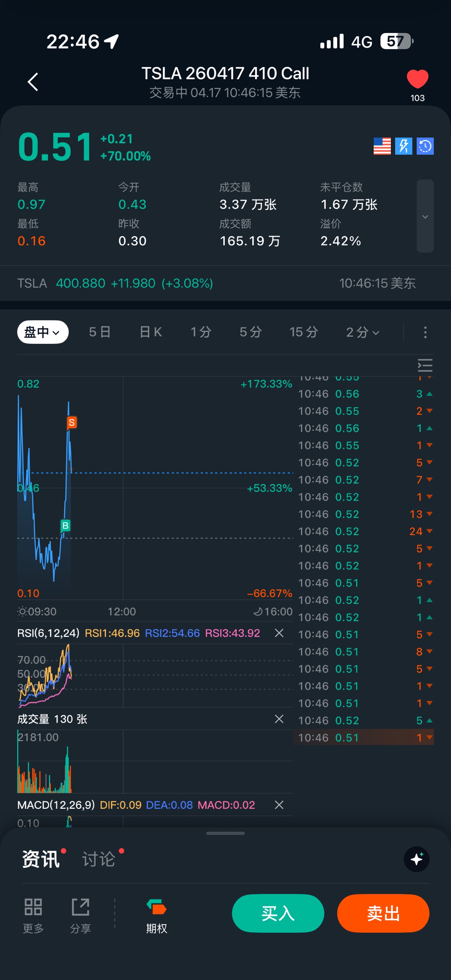
Task: Switch to the 日K chart tab
Action: click(x=151, y=332)
